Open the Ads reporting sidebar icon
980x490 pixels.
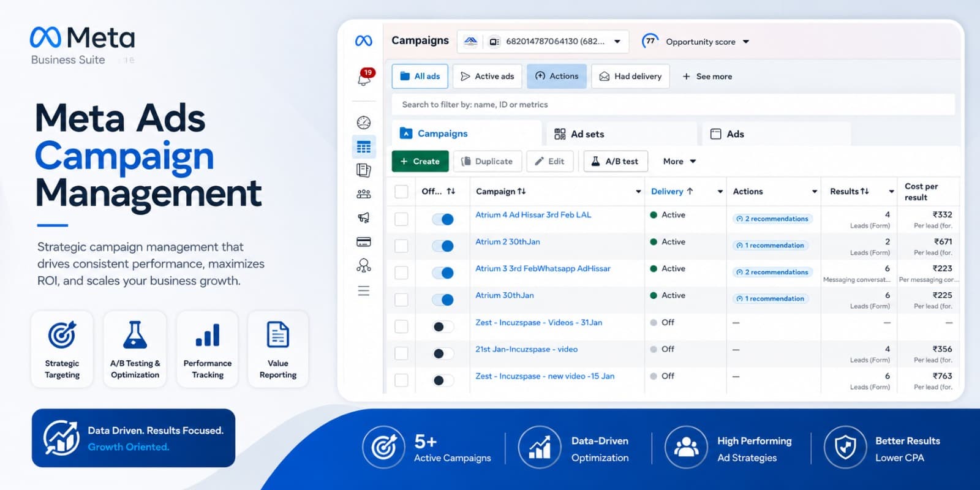pos(364,170)
